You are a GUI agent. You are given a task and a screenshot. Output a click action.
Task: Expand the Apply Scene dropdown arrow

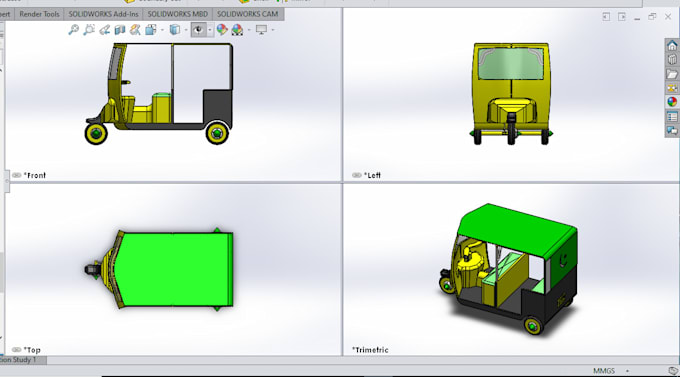pos(249,30)
